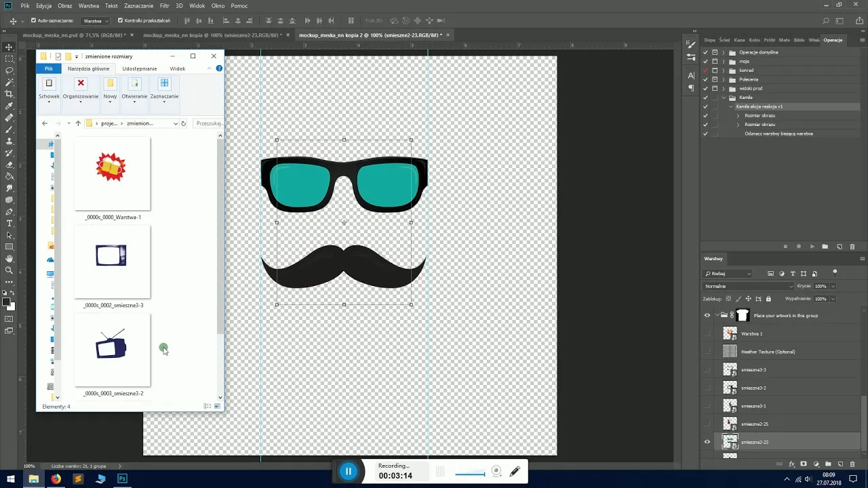Activate the Lock transparency icon in Layers panel
The height and width of the screenshot is (488, 868).
tap(728, 299)
